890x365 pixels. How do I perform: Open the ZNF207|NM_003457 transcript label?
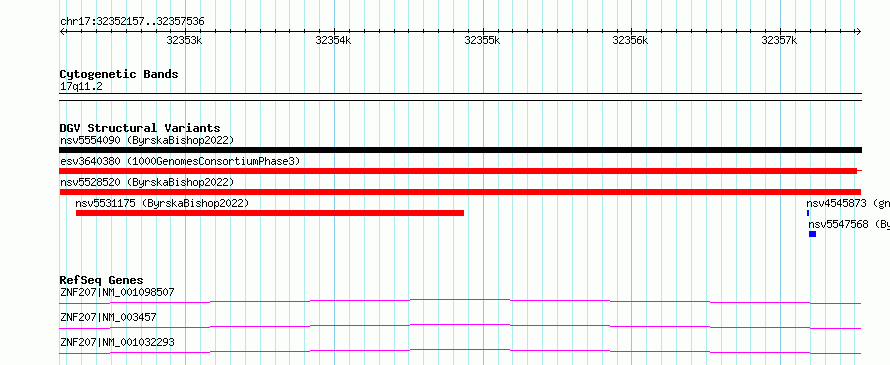pos(108,317)
